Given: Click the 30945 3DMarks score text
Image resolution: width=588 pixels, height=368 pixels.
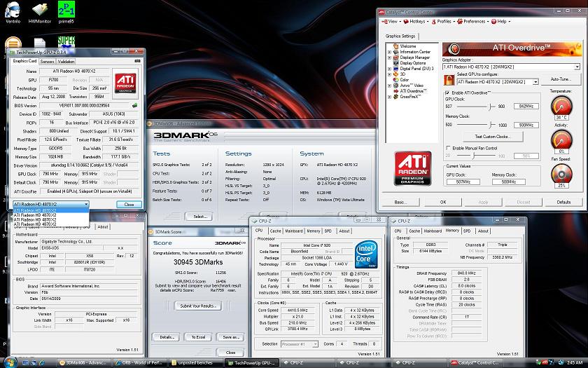Looking at the screenshot, I should coord(198,262).
